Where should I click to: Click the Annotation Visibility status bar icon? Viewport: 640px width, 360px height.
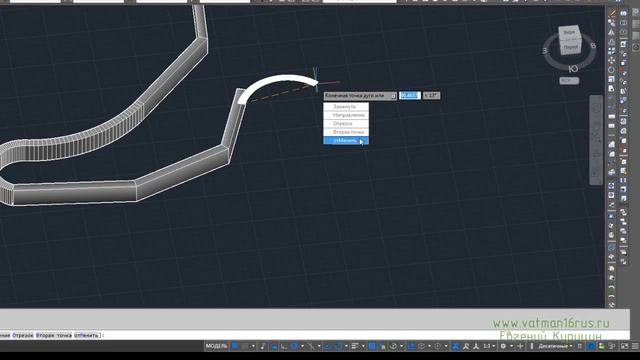pos(456,346)
